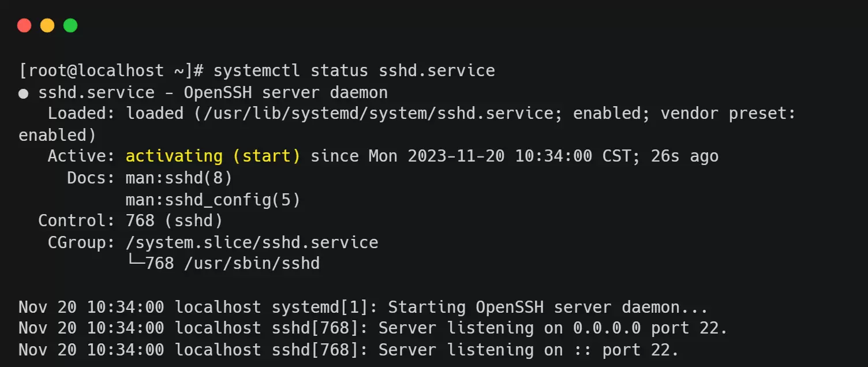
Task: Click the green maximize window button
Action: [70, 25]
